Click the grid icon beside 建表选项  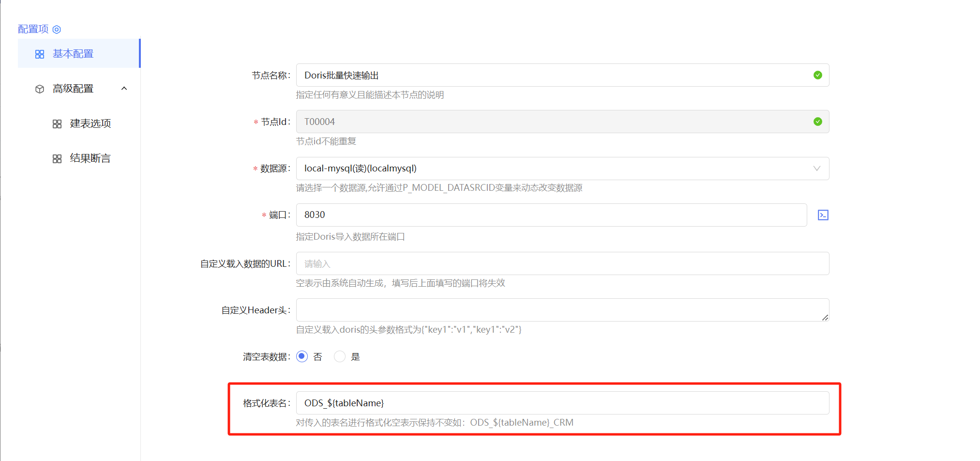57,124
